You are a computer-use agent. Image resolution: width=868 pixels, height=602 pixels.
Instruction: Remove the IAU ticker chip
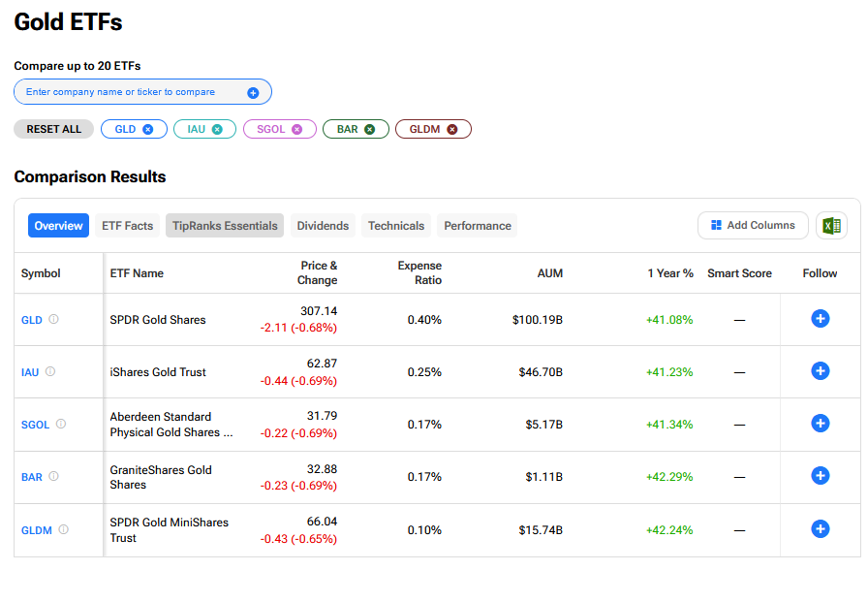[x=217, y=129]
